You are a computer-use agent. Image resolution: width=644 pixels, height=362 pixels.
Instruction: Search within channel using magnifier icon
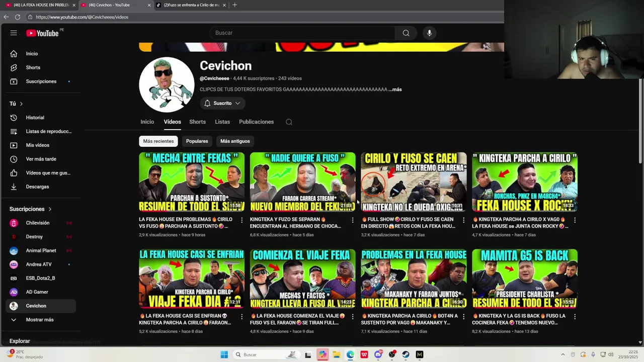pos(289,122)
